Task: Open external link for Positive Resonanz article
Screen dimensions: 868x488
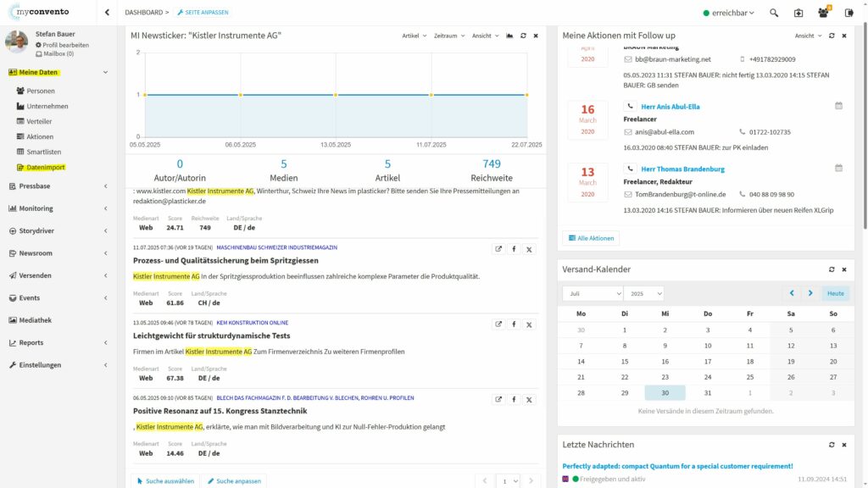Action: tap(498, 400)
